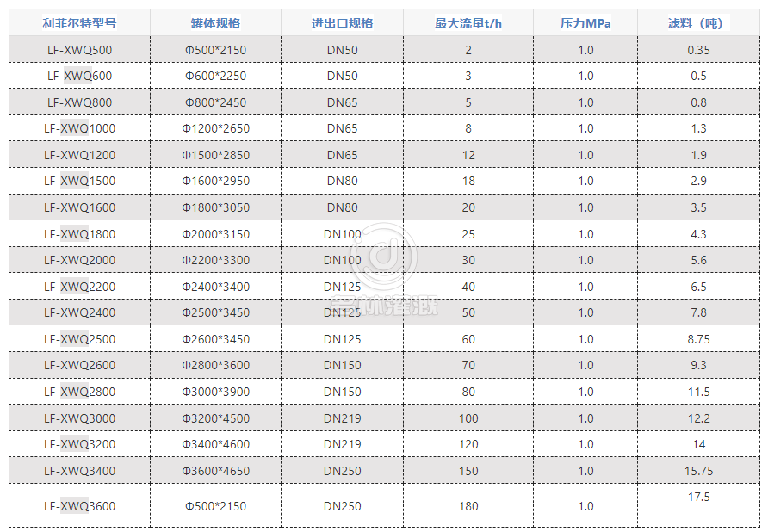
Task: Select the LF-XWQ1000 model cell
Action: click(x=79, y=128)
